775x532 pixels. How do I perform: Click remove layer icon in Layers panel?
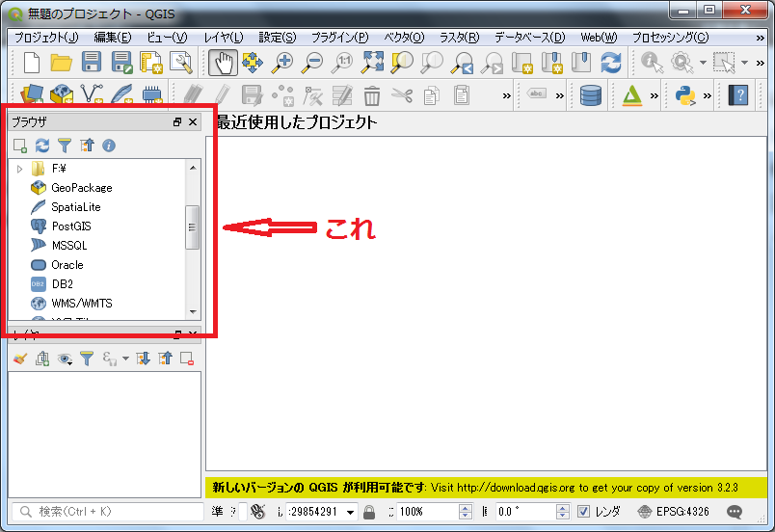tap(187, 359)
